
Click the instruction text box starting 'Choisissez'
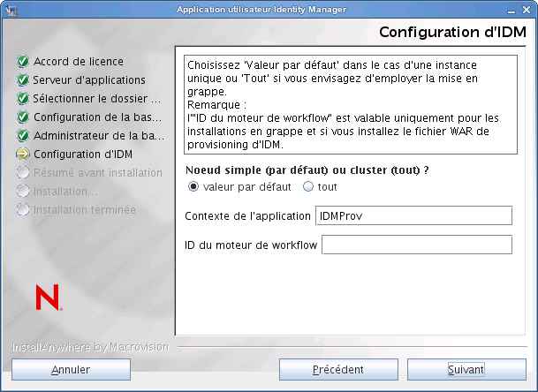(351, 104)
